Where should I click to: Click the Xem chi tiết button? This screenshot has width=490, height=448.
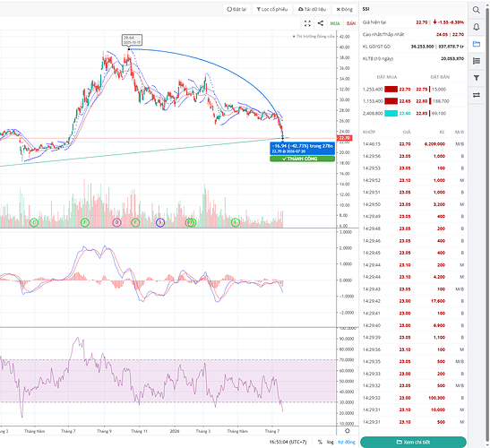pyautogui.click(x=413, y=442)
